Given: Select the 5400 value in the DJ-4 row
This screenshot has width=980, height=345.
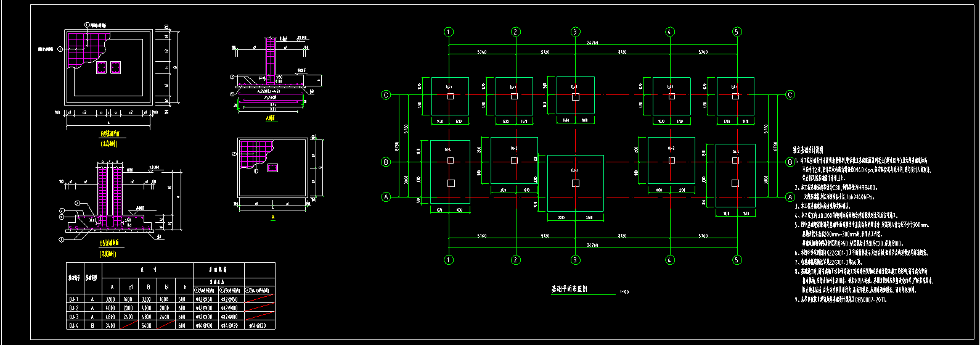Looking at the screenshot, I should 147,325.
